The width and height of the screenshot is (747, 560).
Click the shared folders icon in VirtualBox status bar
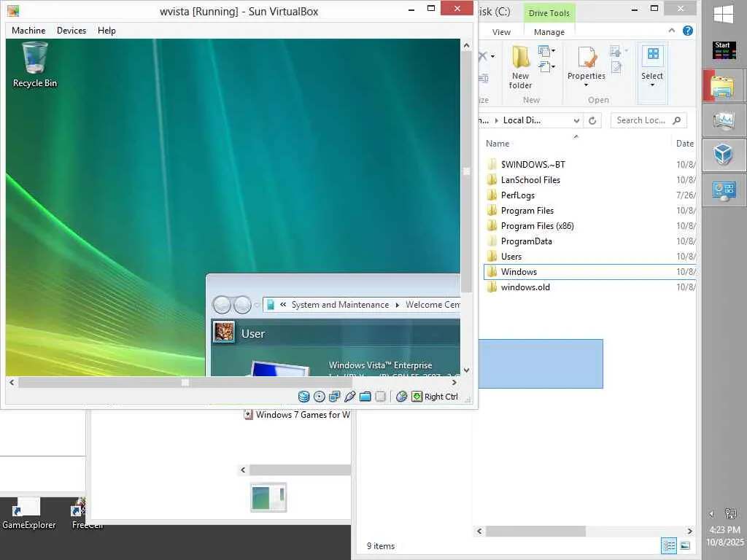tap(365, 396)
